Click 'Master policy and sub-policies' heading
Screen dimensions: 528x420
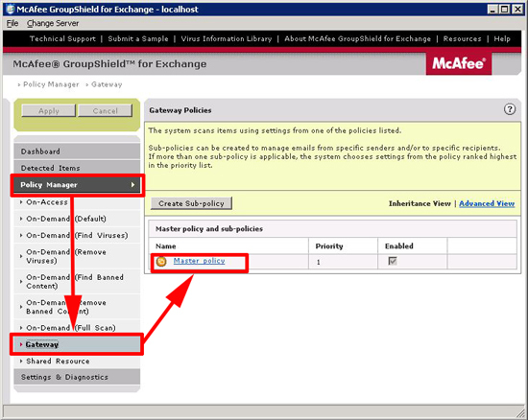point(209,228)
